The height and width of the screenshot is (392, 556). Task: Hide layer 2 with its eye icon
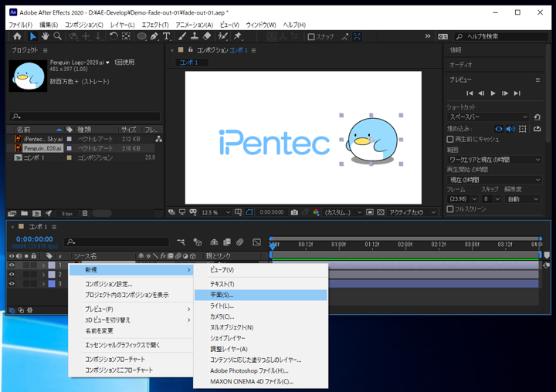12,275
